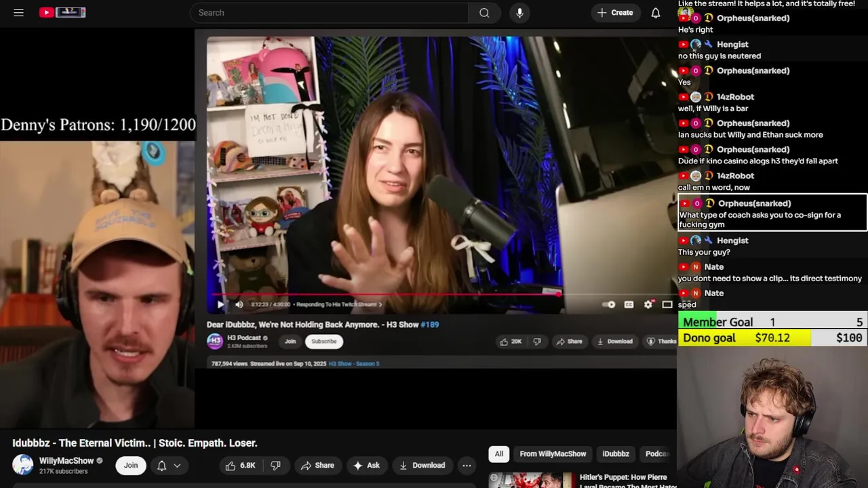Play the embedded H3 Show video

(220, 305)
